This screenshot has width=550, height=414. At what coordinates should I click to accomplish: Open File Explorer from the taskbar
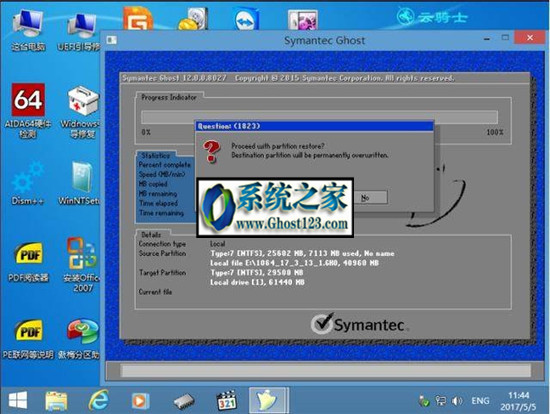pos(56,400)
